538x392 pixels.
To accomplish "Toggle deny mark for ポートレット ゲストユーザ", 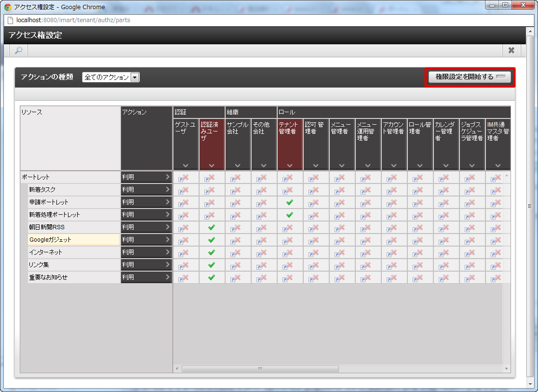I will [184, 178].
